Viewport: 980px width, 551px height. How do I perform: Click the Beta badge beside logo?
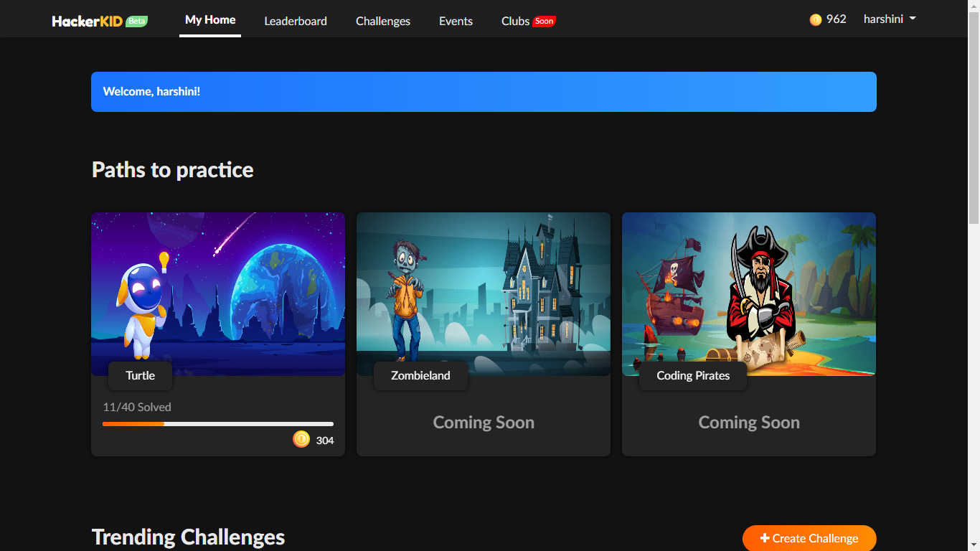point(137,21)
